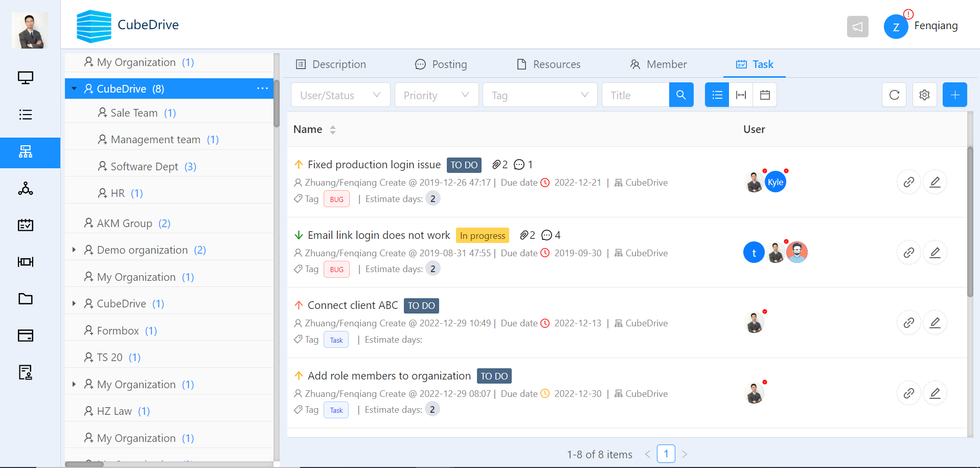Open the User/Status dropdown
Image resolution: width=980 pixels, height=468 pixels.
[340, 95]
